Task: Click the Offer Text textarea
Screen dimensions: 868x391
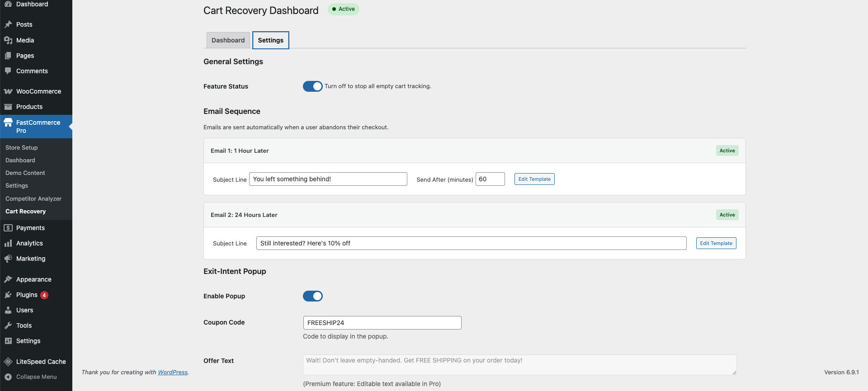Action: (520, 365)
